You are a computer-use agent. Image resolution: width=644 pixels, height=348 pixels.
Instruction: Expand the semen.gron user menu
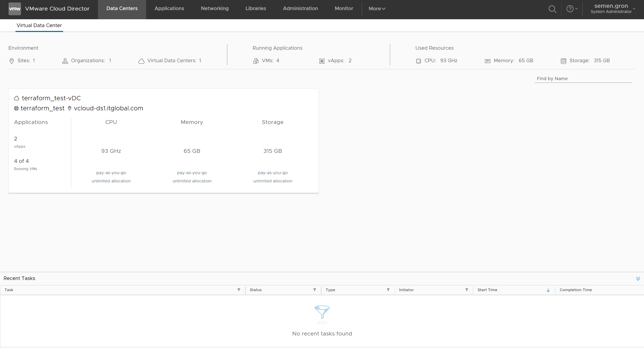pos(613,9)
